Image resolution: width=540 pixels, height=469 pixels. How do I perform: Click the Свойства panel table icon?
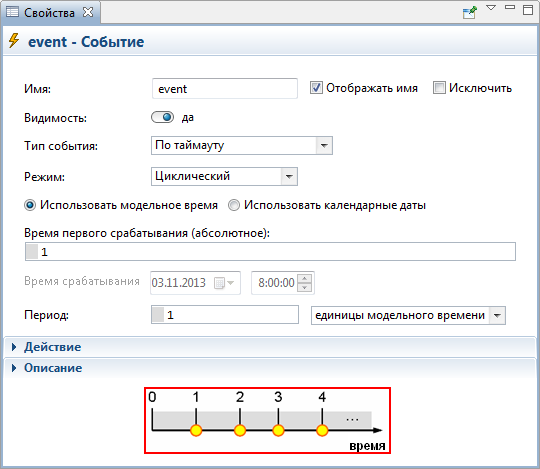(13, 12)
